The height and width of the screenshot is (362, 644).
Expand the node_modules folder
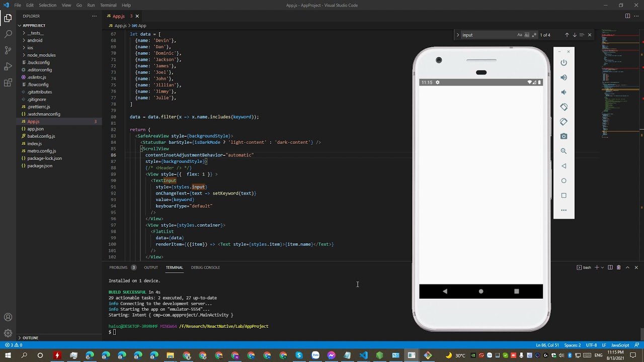point(41,55)
